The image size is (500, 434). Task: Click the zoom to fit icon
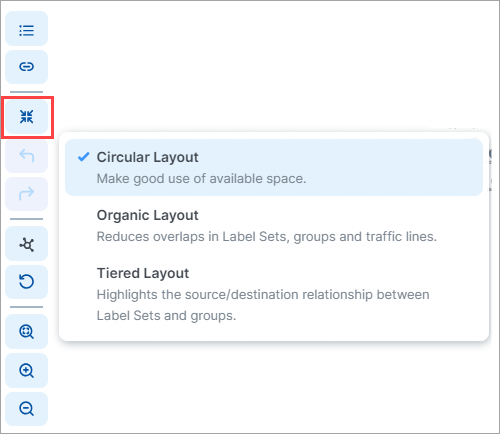pyautogui.click(x=26, y=332)
